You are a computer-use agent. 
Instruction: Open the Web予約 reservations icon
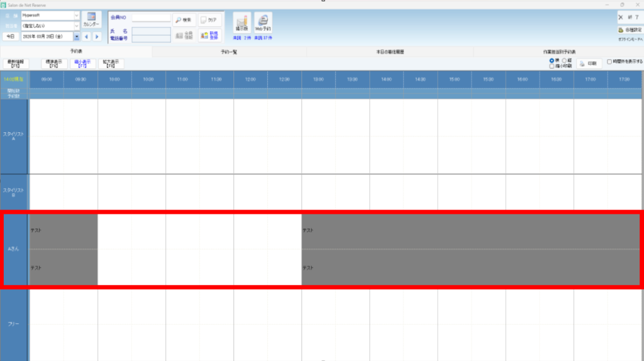pyautogui.click(x=263, y=23)
